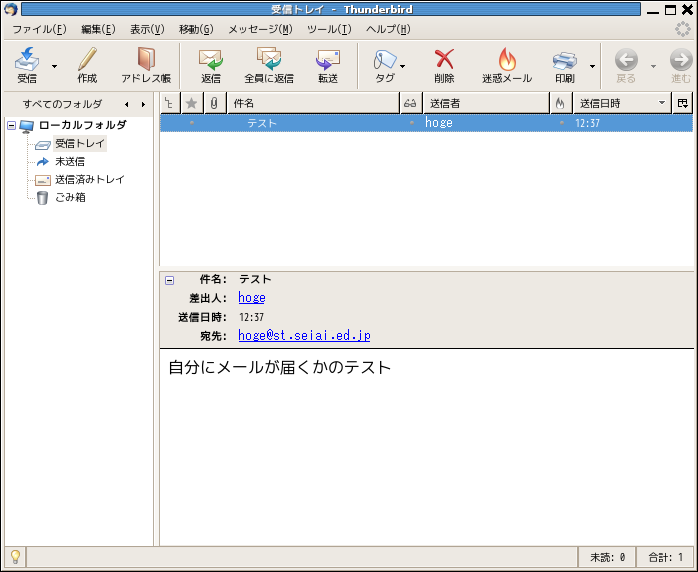Sort by attachment paperclip column header
Viewport: 698px width, 572px height.
[x=215, y=104]
